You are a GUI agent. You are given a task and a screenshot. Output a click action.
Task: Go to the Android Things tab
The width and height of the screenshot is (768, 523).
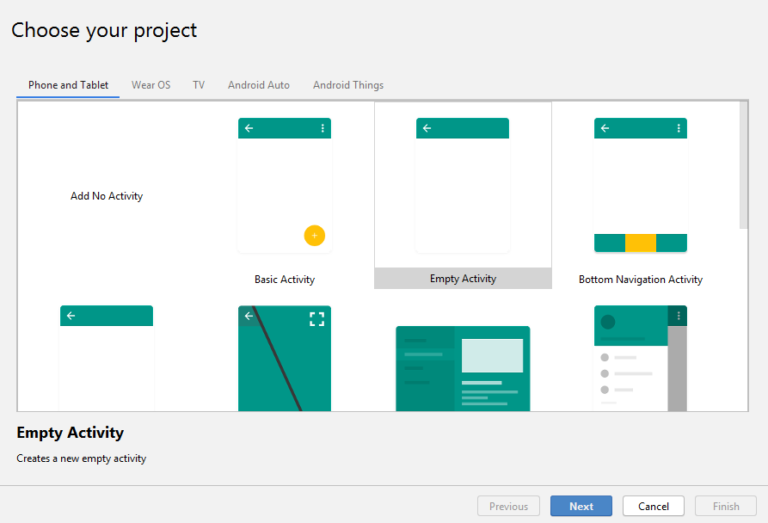348,85
